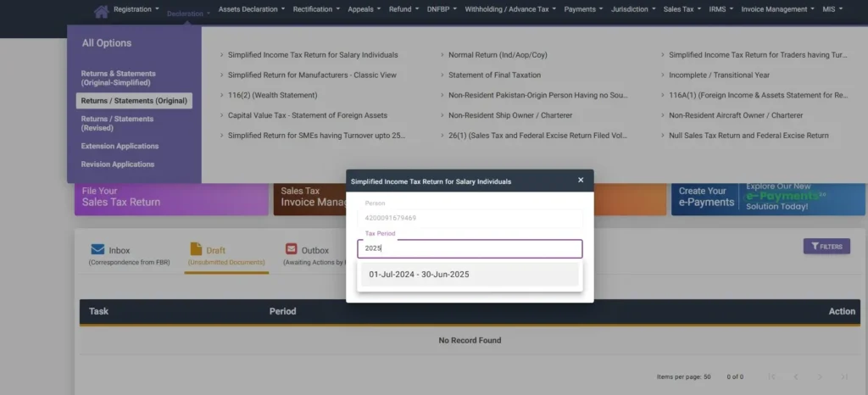Viewport: 868px width, 395px height.
Task: Click the Task column header
Action: [98, 311]
